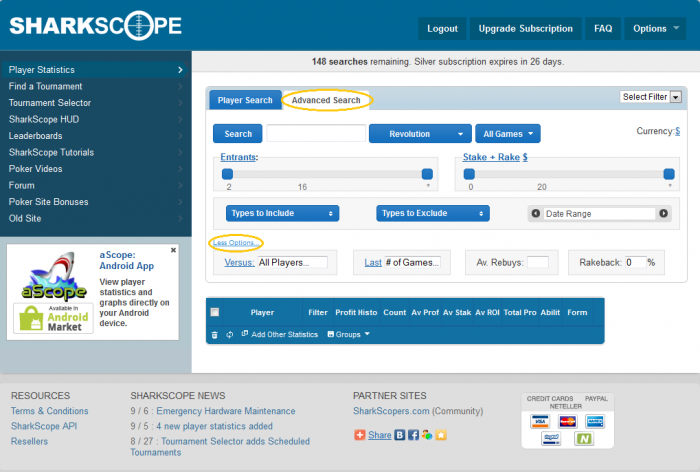Click the Date Range input field

(600, 213)
